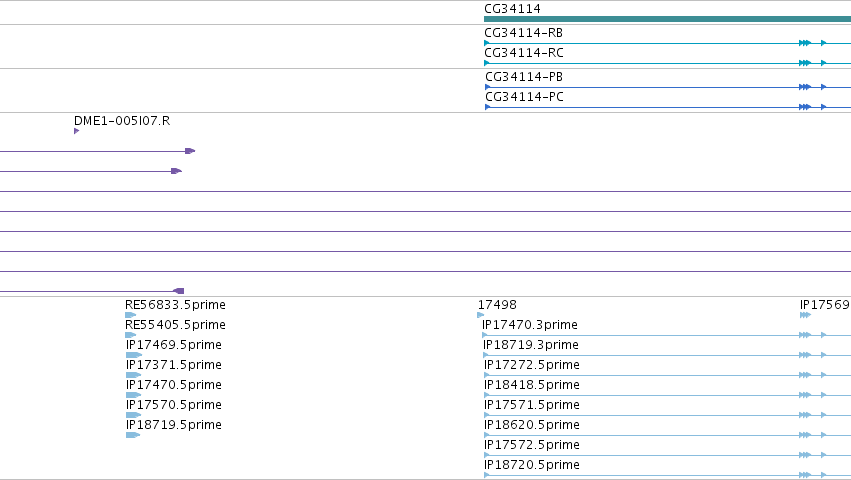Viewport: 851px width, 480px height.
Task: Select the CG34114-PC start arrow
Action: coord(487,107)
